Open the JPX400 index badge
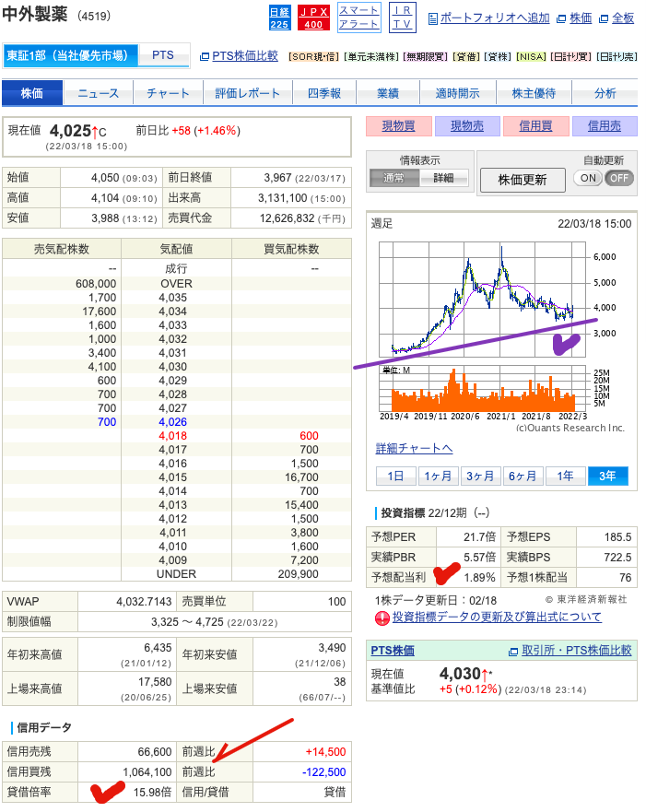This screenshot has height=812, width=646. click(313, 18)
